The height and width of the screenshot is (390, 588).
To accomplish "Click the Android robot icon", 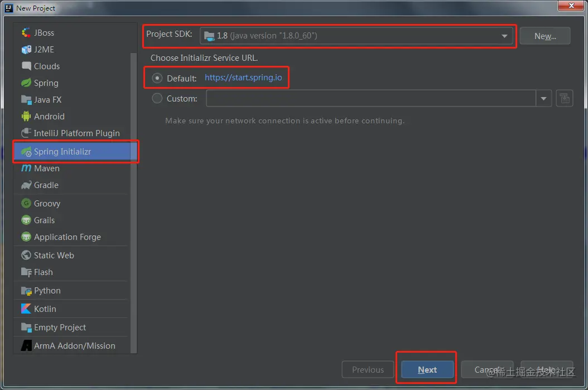I will click(26, 116).
